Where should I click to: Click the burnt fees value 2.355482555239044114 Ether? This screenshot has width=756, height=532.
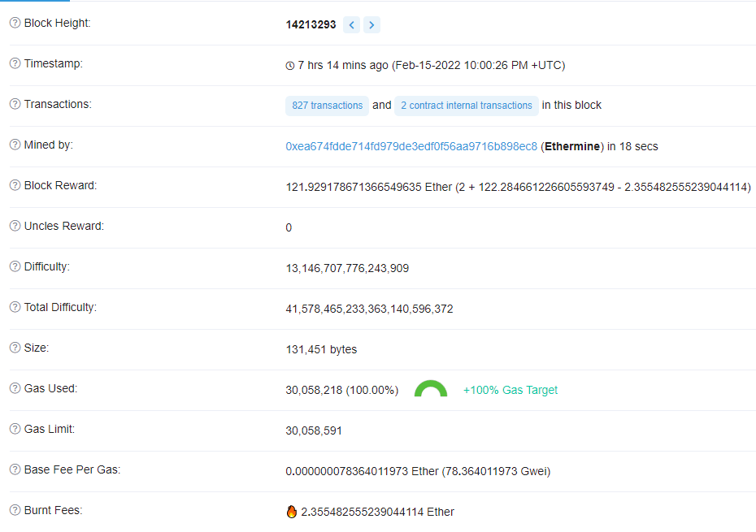[x=377, y=512]
